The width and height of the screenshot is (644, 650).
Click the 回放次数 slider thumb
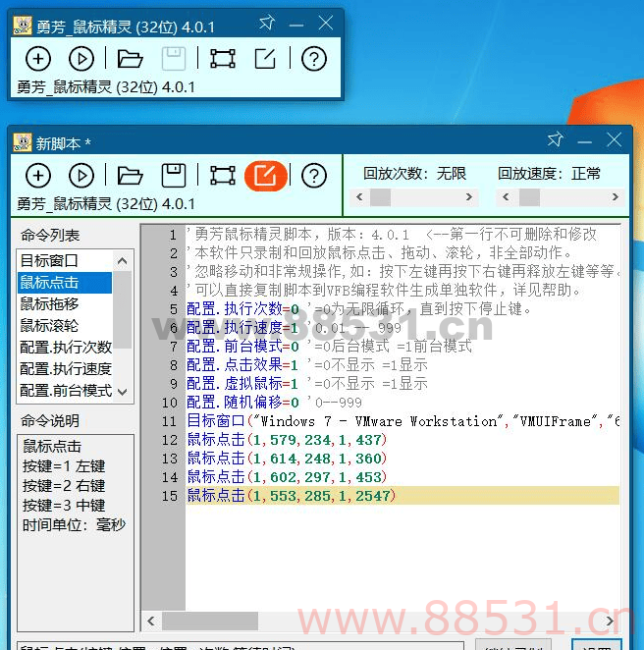(380, 197)
